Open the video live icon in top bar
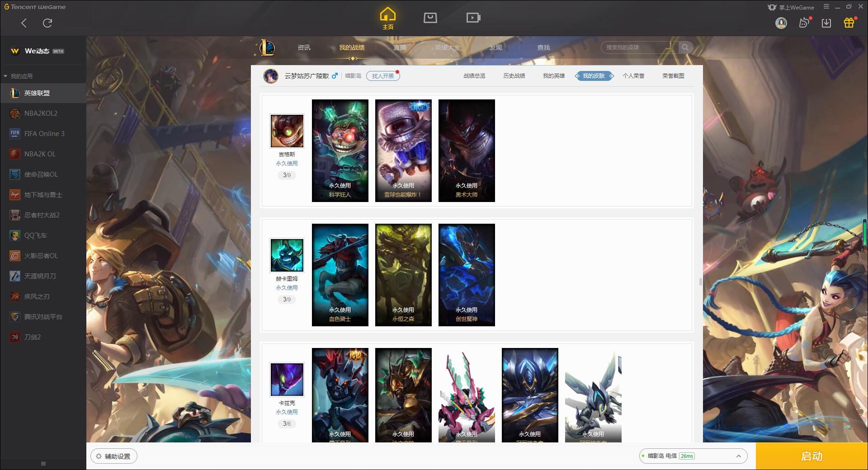The height and width of the screenshot is (470, 868). click(473, 18)
